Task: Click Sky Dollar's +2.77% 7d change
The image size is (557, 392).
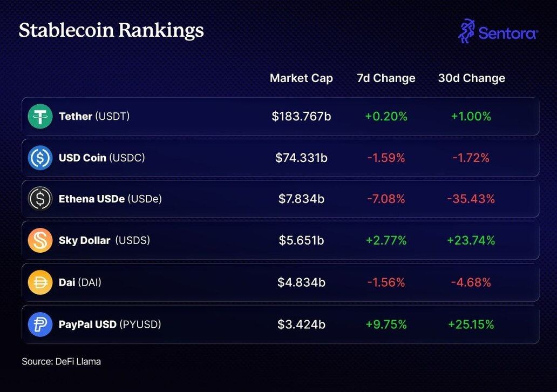Action: tap(386, 240)
